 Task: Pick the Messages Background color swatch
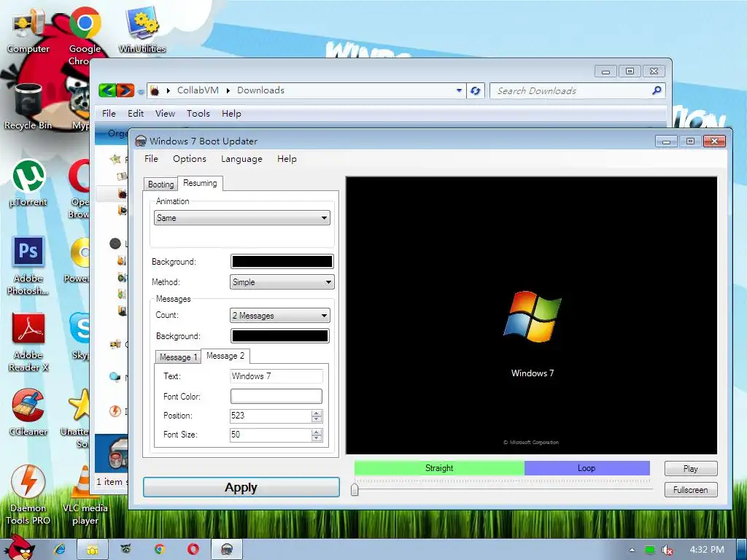coord(279,335)
